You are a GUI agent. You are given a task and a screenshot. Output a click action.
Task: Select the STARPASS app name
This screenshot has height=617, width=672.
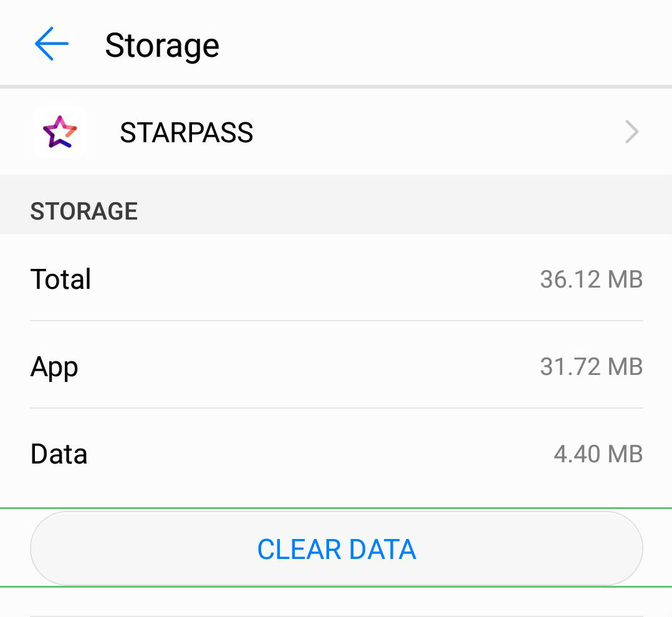(x=186, y=133)
